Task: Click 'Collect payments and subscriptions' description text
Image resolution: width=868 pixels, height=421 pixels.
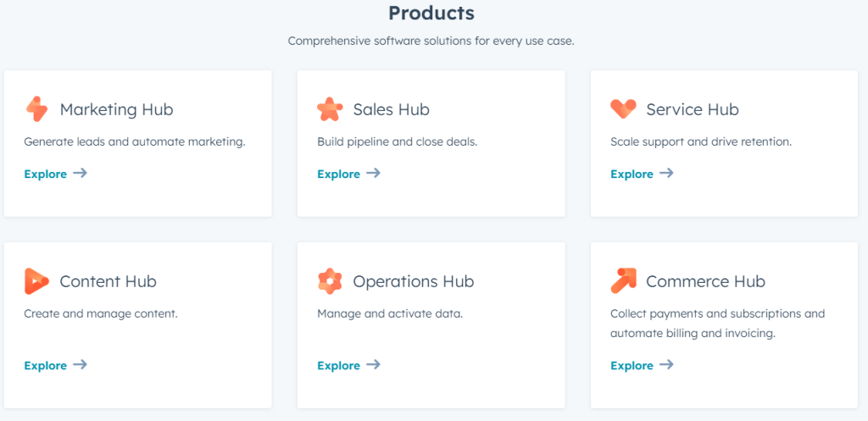Action: coord(718,324)
